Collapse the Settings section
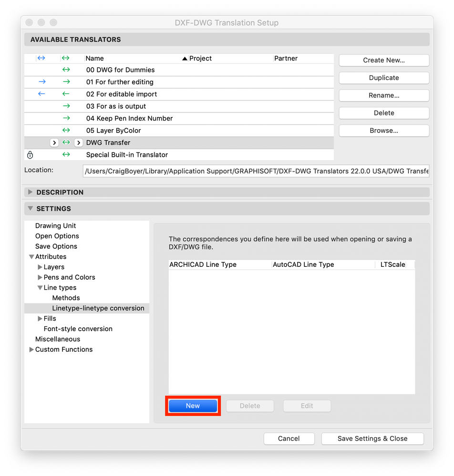The width and height of the screenshot is (454, 476). [x=30, y=208]
